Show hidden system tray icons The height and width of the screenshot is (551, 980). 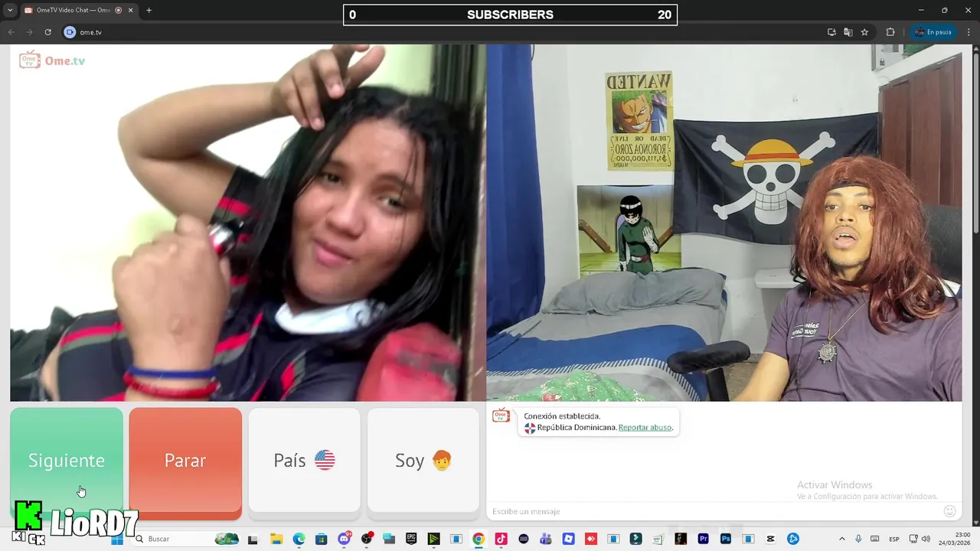[x=842, y=539]
